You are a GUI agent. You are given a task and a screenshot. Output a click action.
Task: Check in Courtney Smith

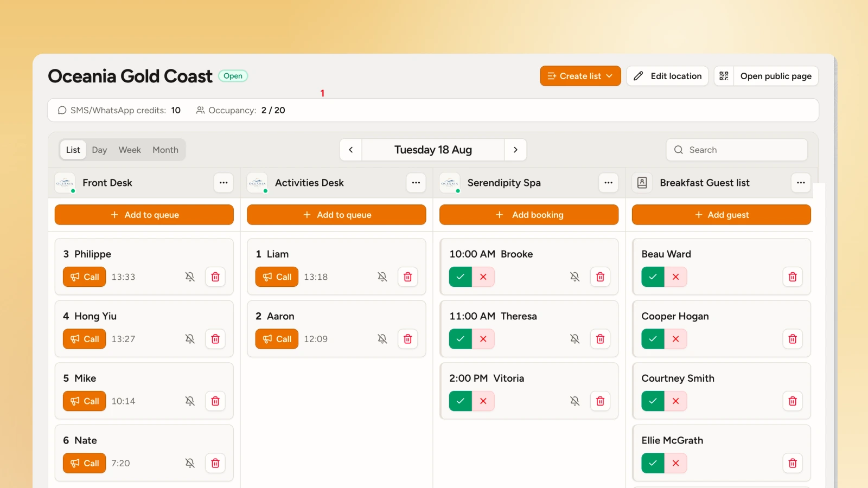click(x=653, y=401)
